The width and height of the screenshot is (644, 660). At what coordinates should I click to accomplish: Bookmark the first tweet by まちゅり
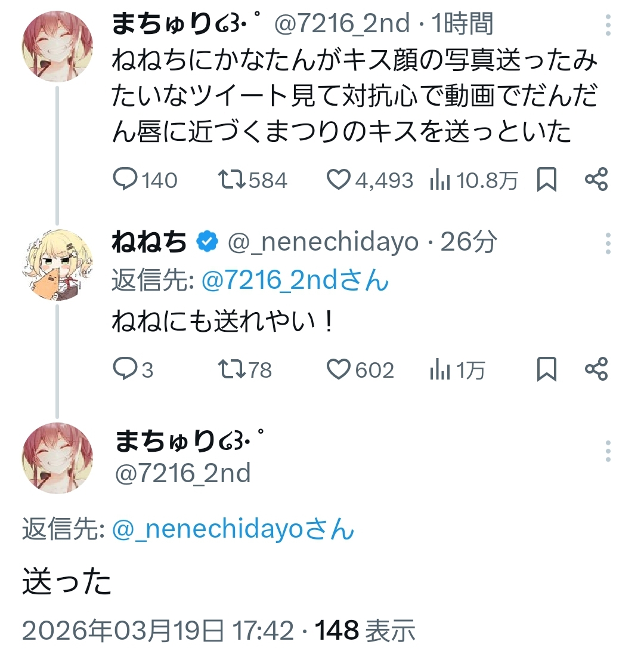pos(546,180)
